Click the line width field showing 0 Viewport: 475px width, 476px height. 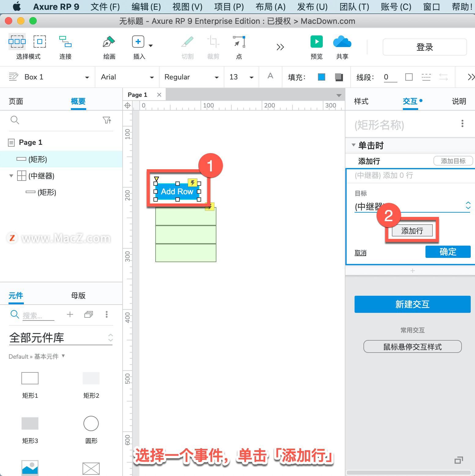click(x=390, y=77)
